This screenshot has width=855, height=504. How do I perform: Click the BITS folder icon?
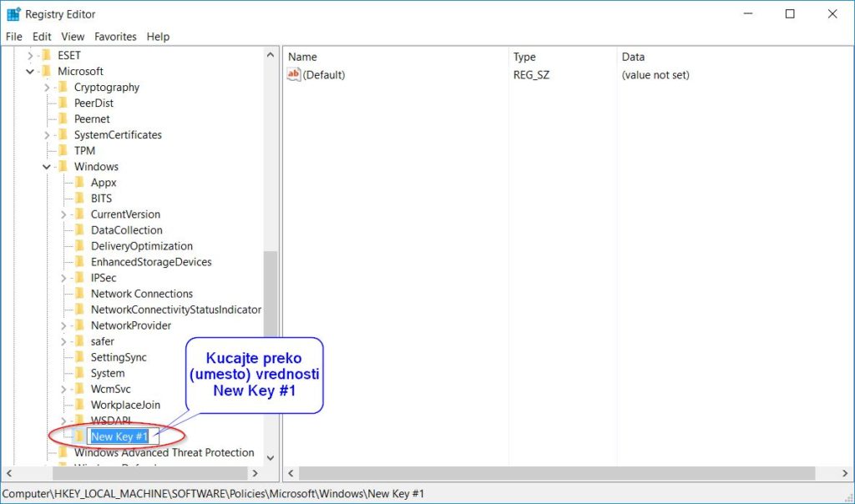pos(80,199)
